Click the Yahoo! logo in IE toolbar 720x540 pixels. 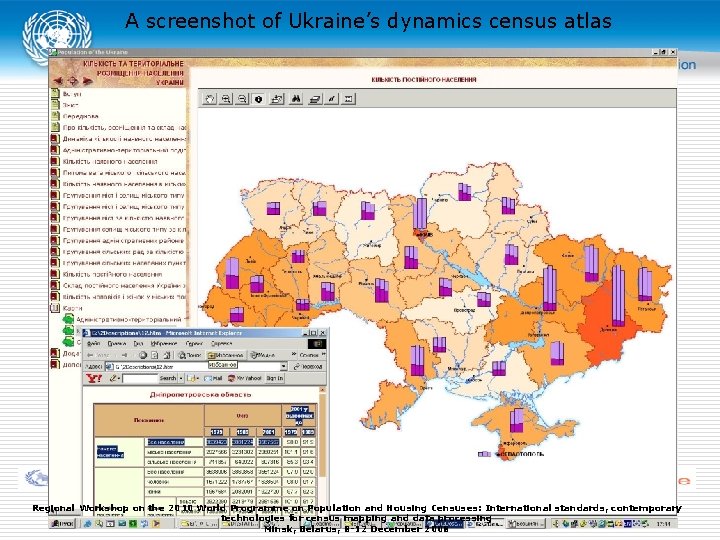pyautogui.click(x=94, y=378)
